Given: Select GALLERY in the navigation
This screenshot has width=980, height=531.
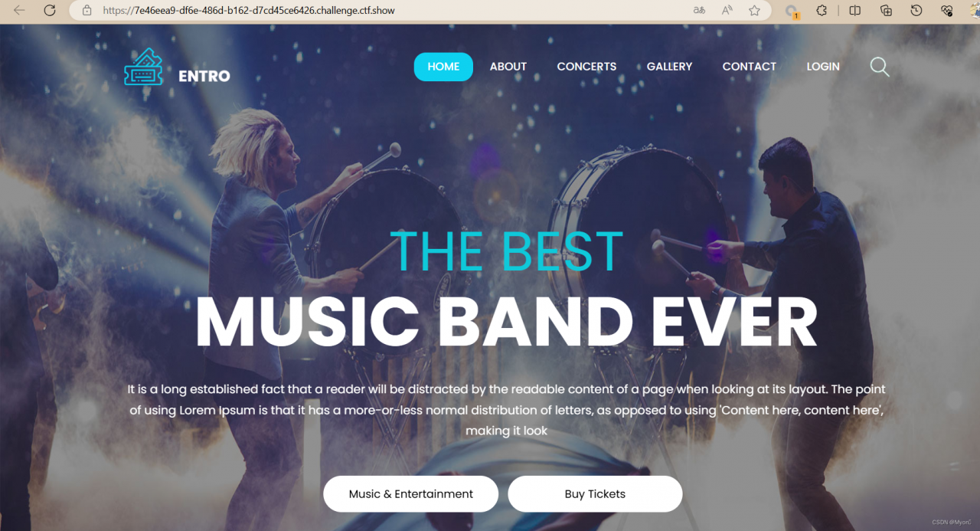Looking at the screenshot, I should [669, 67].
